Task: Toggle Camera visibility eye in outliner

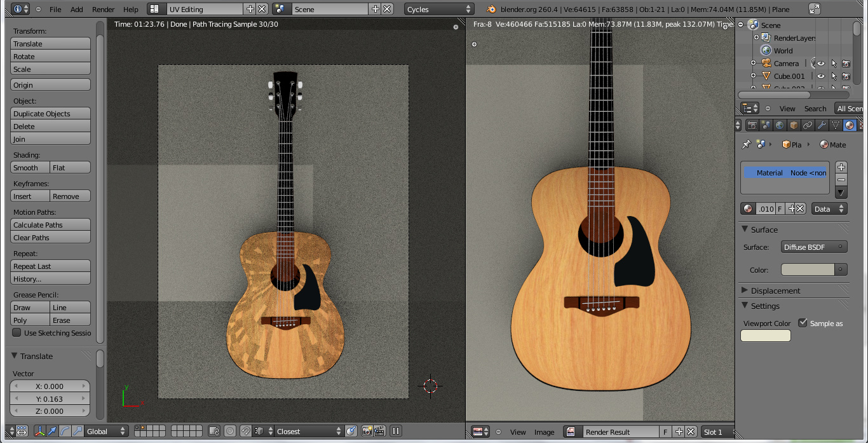Action: pyautogui.click(x=820, y=64)
